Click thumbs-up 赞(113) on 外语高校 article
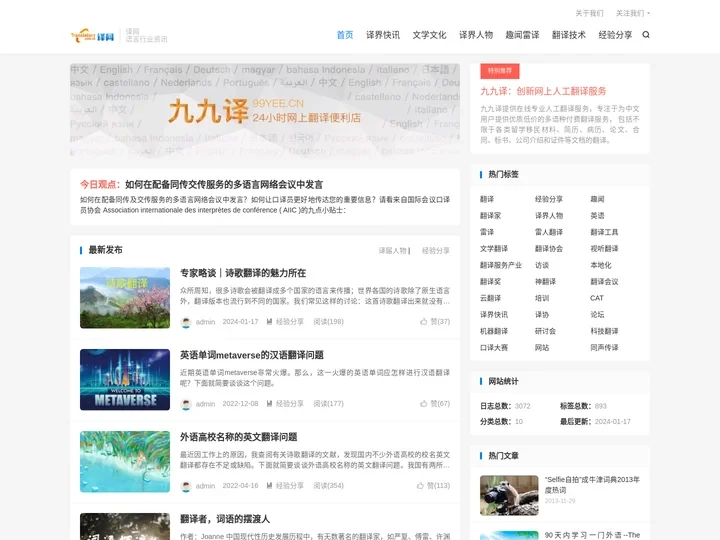This screenshot has width=720, height=540. coord(433,485)
